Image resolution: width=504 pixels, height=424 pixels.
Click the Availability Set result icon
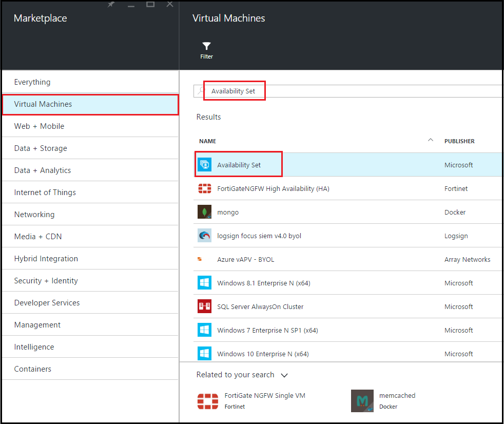pyautogui.click(x=204, y=165)
